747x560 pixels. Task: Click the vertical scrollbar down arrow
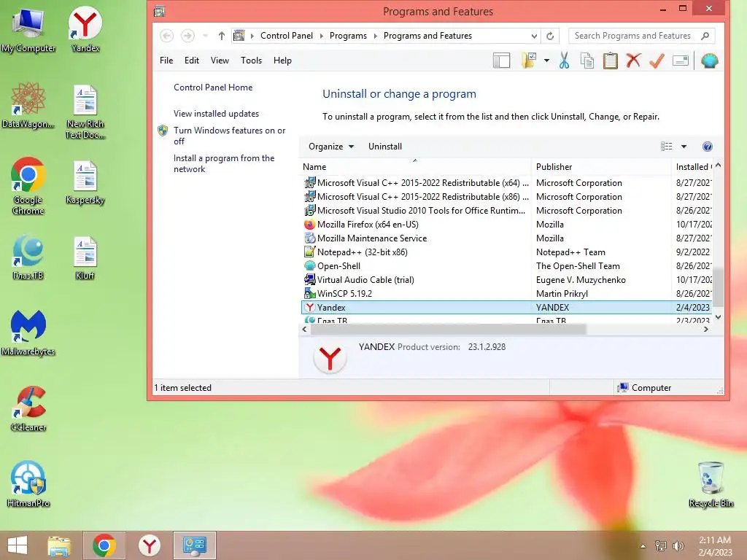click(x=718, y=316)
